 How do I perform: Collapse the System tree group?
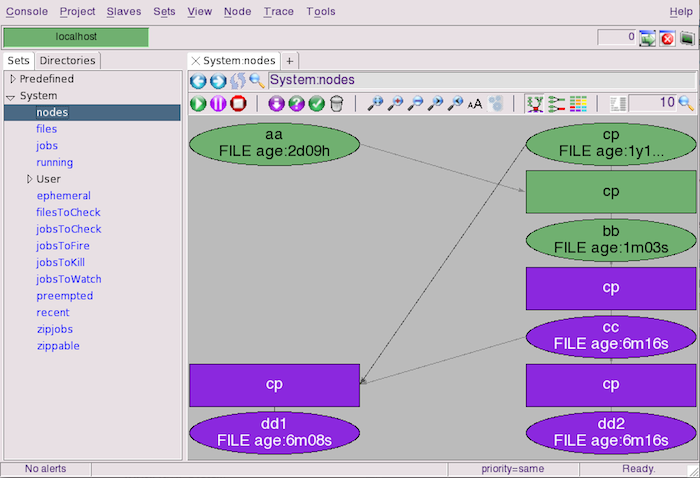pyautogui.click(x=11, y=96)
